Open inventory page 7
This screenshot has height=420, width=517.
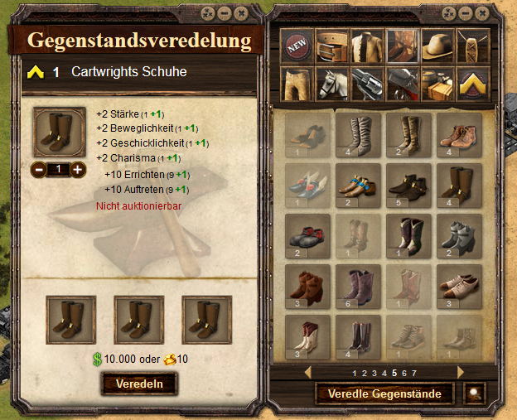click(414, 373)
